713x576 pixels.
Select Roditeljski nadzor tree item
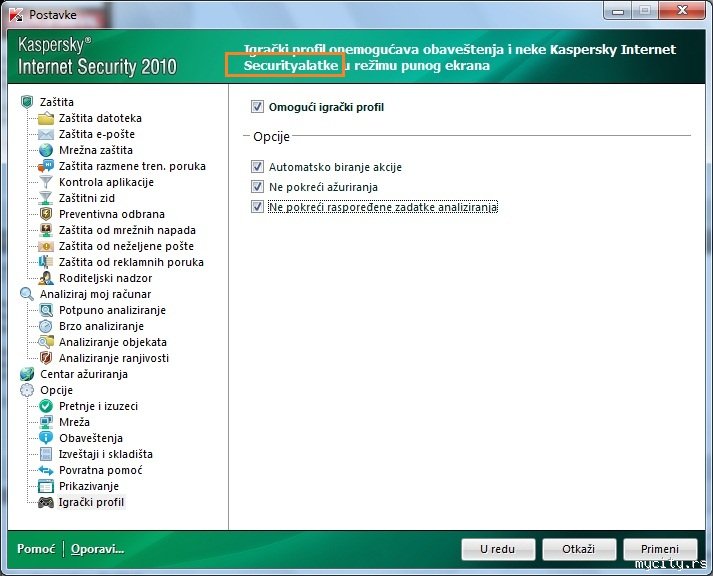pyautogui.click(x=105, y=278)
